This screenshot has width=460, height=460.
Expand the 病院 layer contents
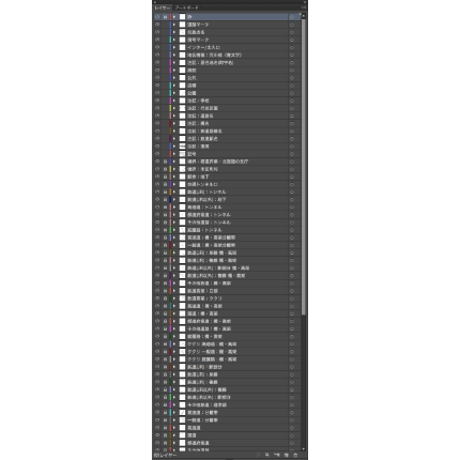pyautogui.click(x=174, y=70)
